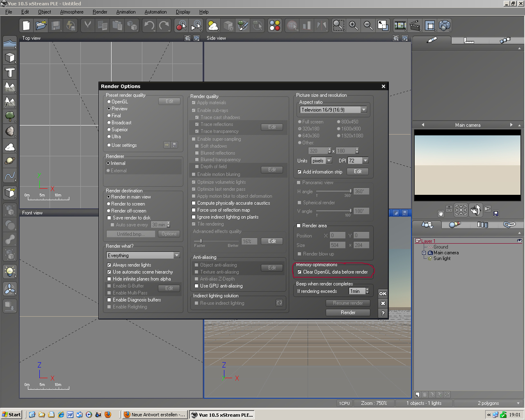This screenshot has height=420, width=525.
Task: Click the Undo arrow icon
Action: click(x=149, y=26)
